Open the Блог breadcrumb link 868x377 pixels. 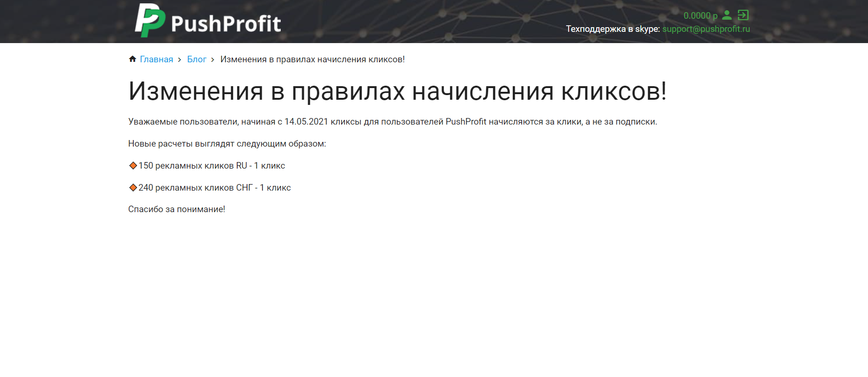point(197,59)
